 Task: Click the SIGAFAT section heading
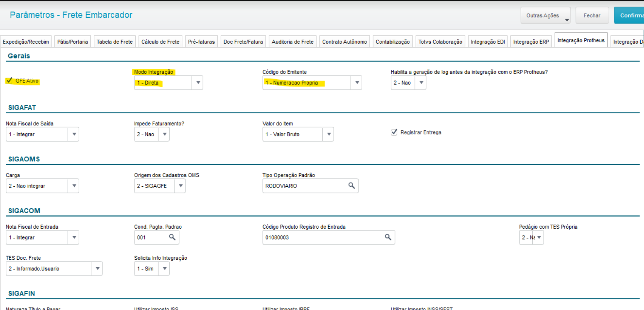(x=22, y=107)
